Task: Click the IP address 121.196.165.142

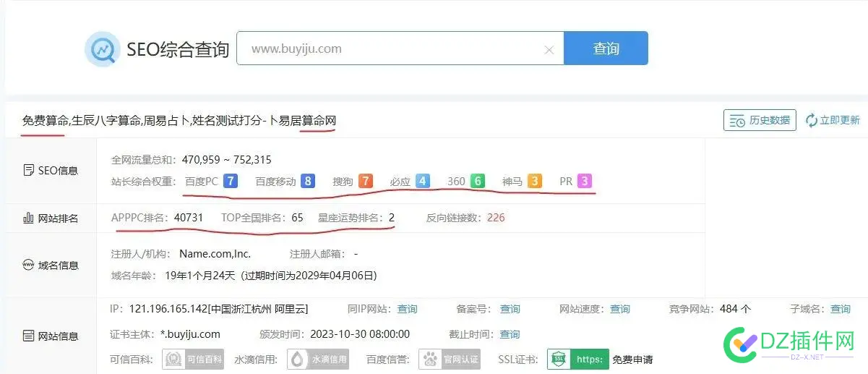Action: 167,309
